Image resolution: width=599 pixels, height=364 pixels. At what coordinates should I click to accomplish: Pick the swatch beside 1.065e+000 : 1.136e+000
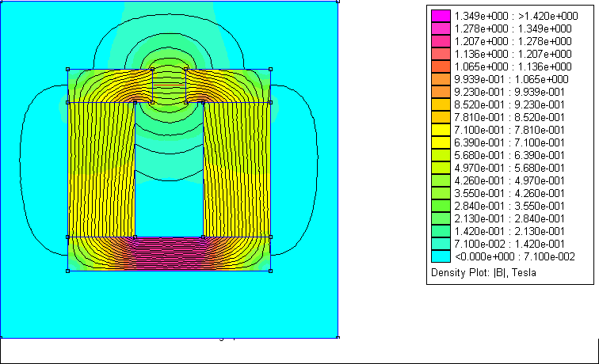point(441,66)
